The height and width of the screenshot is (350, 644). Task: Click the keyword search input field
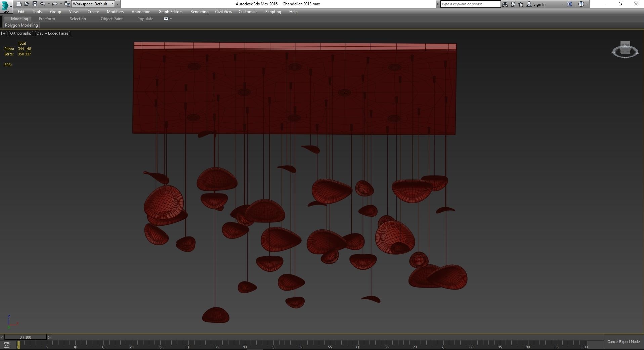tap(470, 4)
